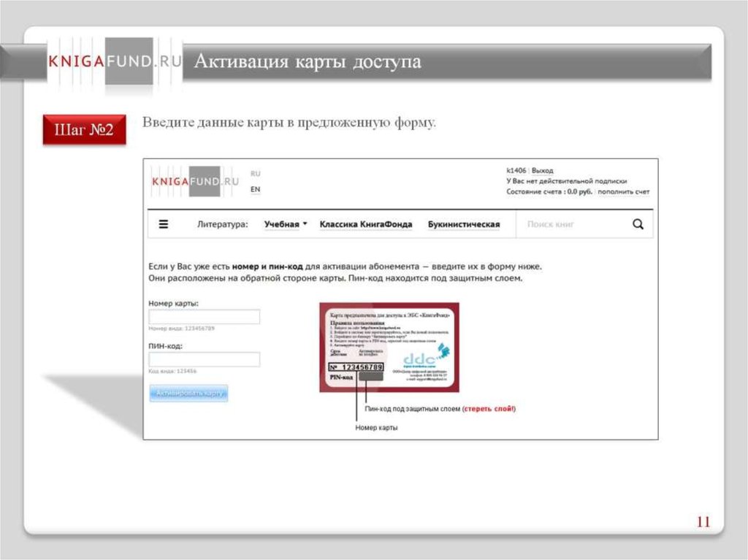Expand the Учебная literature dropdown

pos(286,225)
